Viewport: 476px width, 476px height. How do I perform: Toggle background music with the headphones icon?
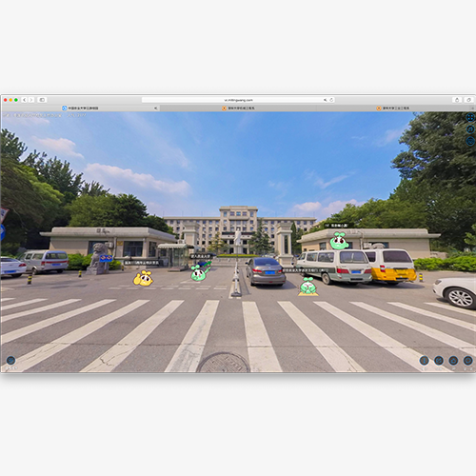point(470,129)
